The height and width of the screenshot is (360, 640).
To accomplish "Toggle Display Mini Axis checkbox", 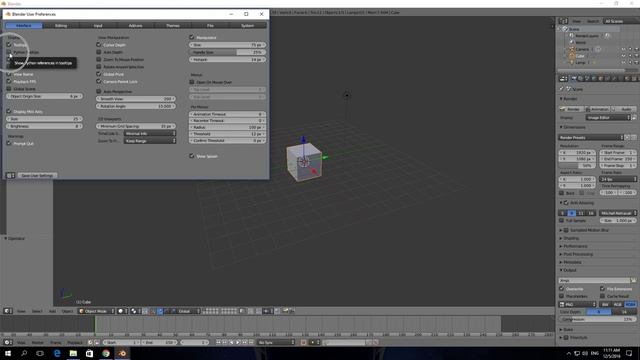I will pos(9,111).
